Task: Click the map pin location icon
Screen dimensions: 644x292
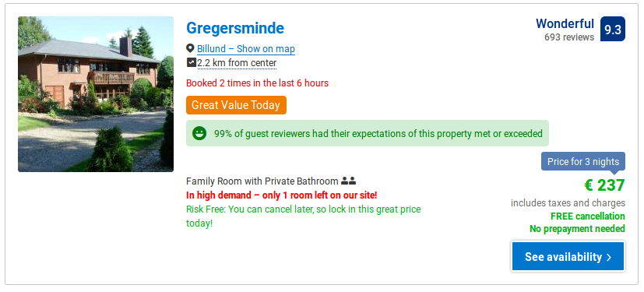Action: [x=190, y=48]
